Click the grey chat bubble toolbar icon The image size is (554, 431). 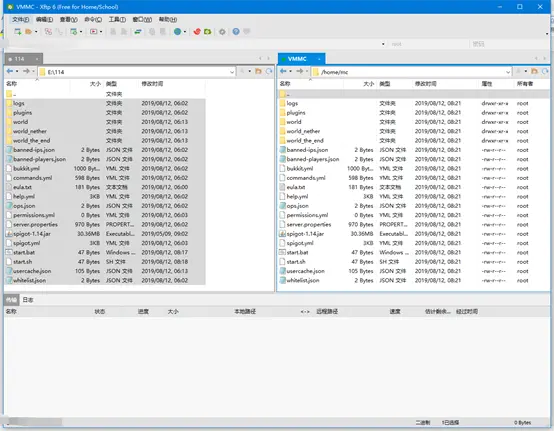click(x=247, y=32)
